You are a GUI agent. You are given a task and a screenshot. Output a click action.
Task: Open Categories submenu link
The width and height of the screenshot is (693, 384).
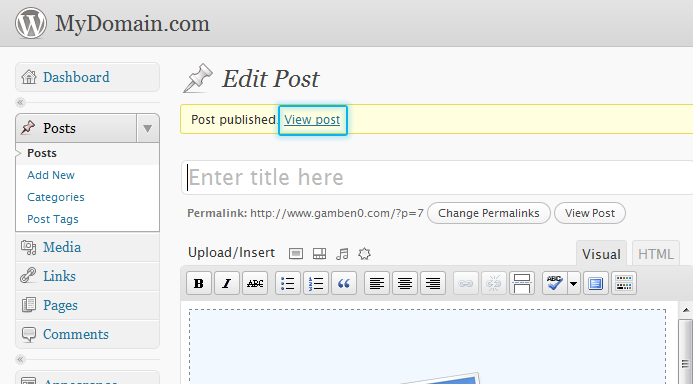tap(56, 198)
